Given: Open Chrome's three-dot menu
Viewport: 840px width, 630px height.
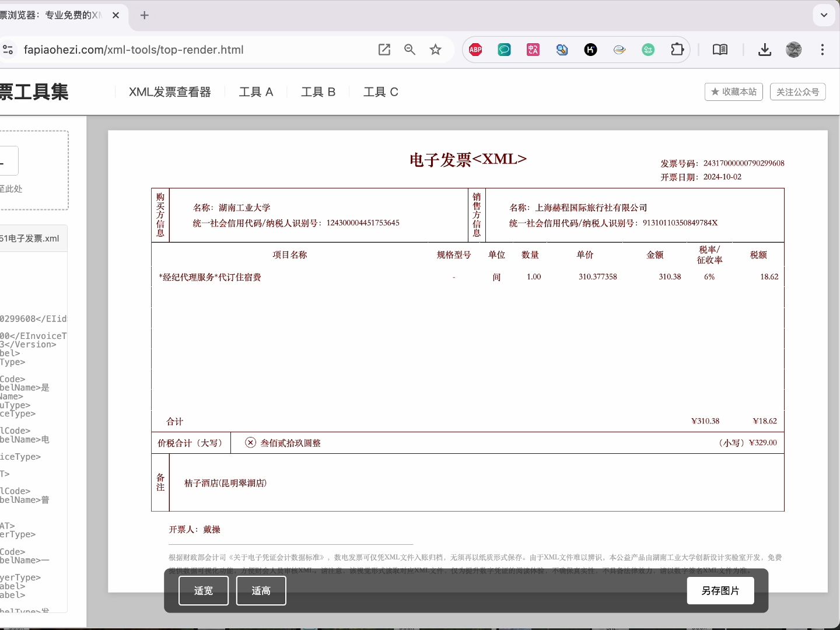Looking at the screenshot, I should tap(822, 50).
